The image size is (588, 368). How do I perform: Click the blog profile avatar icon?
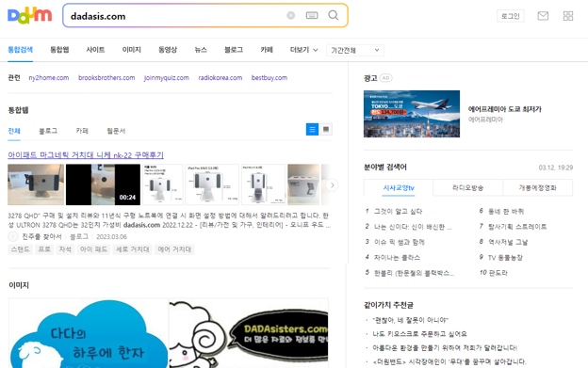13,236
